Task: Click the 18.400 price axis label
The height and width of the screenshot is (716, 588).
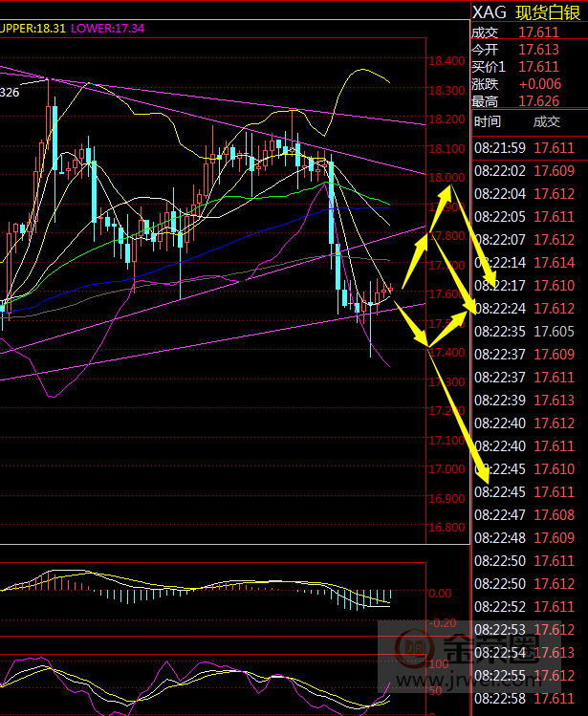Action: (x=446, y=61)
